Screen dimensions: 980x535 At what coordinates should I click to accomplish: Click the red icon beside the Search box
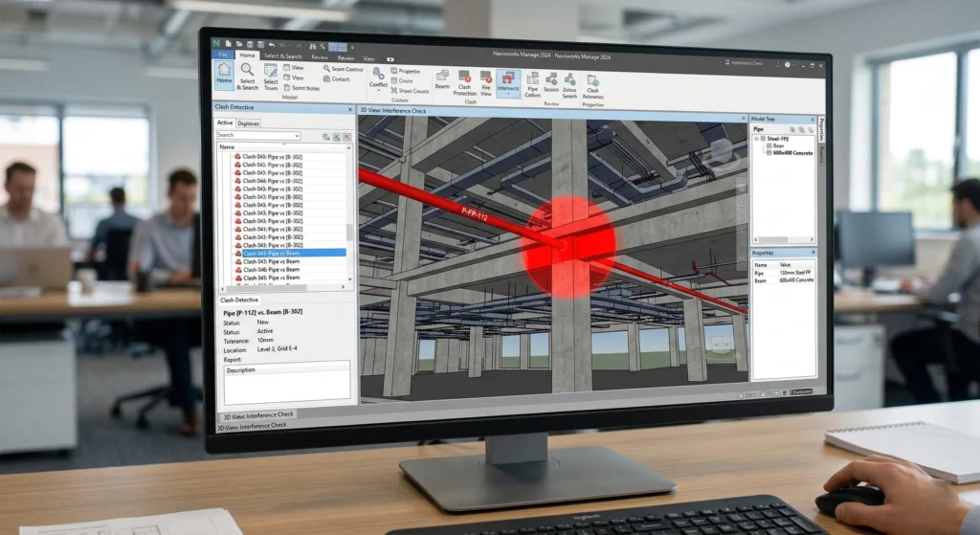(346, 137)
